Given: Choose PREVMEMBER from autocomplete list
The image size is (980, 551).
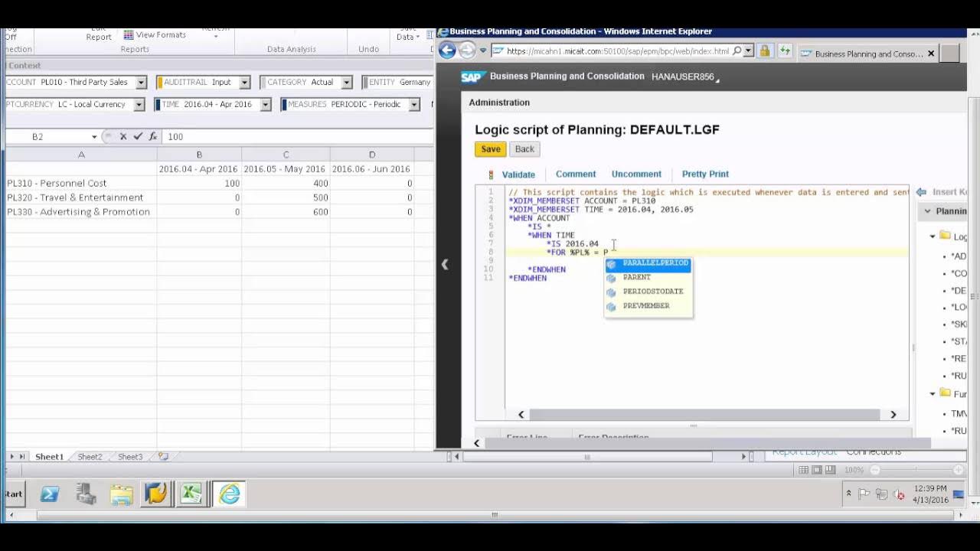Looking at the screenshot, I should [648, 306].
